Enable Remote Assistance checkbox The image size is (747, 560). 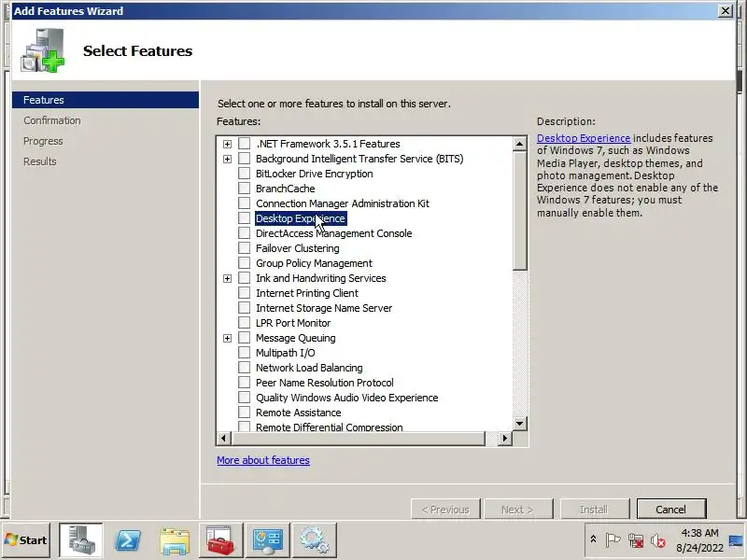[244, 412]
